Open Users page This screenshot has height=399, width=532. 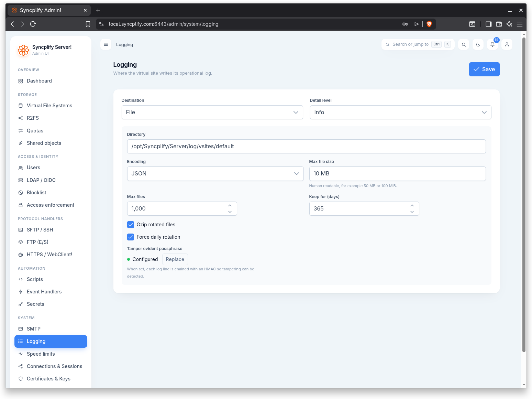coord(51,168)
